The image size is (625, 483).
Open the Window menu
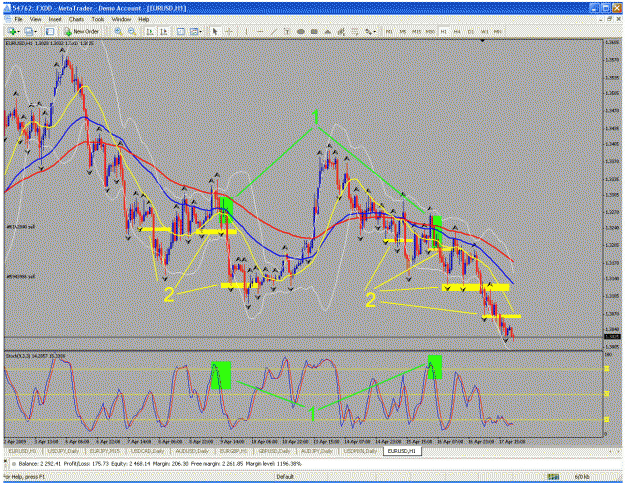tap(121, 19)
